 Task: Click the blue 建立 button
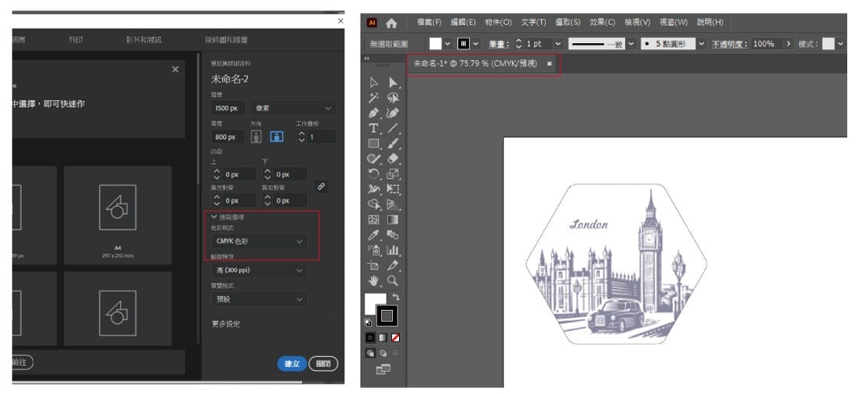click(x=291, y=364)
